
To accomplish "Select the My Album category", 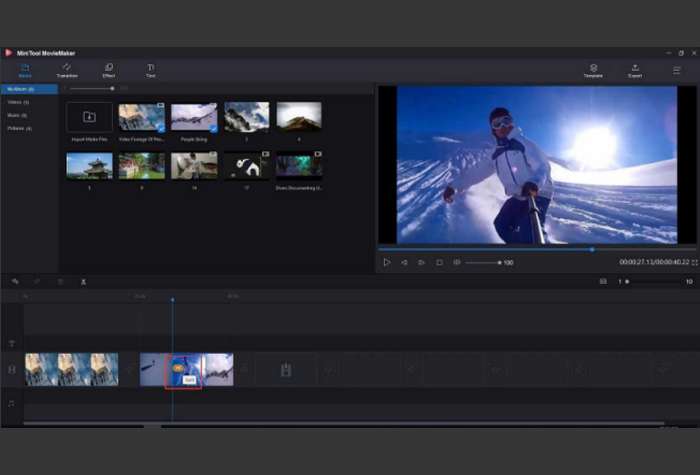I will tap(29, 89).
